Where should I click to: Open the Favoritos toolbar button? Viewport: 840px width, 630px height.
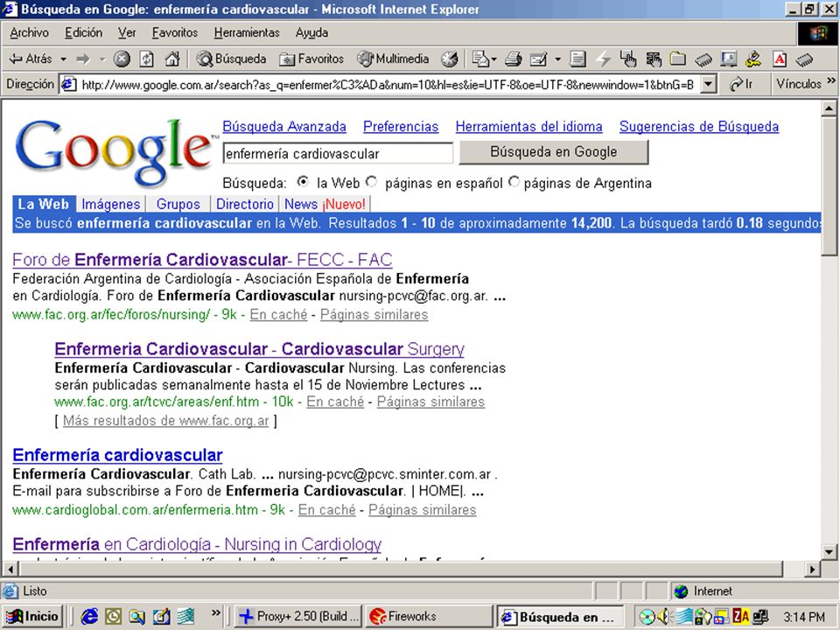point(311,59)
